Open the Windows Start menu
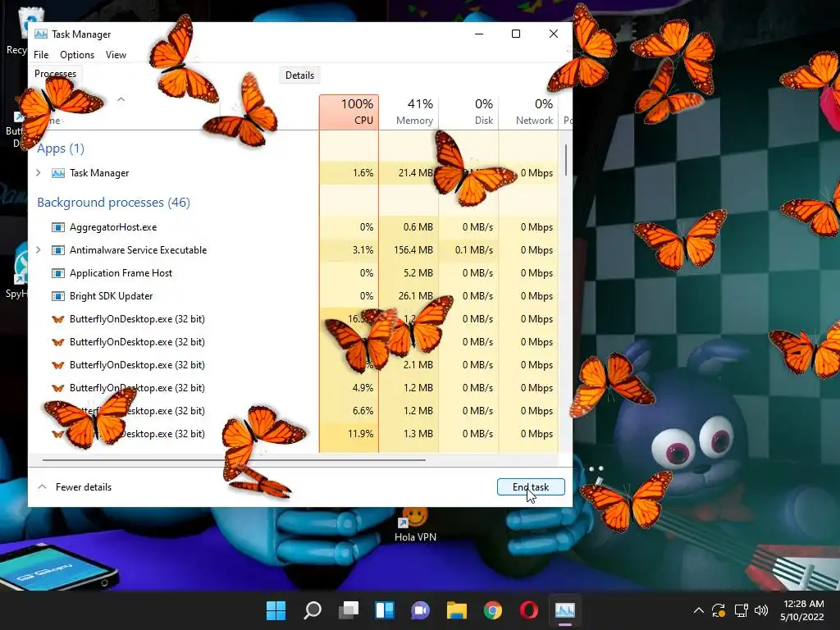The height and width of the screenshot is (630, 840). click(x=276, y=610)
